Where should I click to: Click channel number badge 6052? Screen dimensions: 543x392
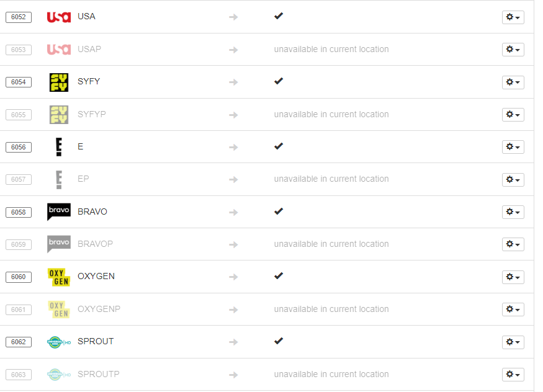click(x=19, y=17)
